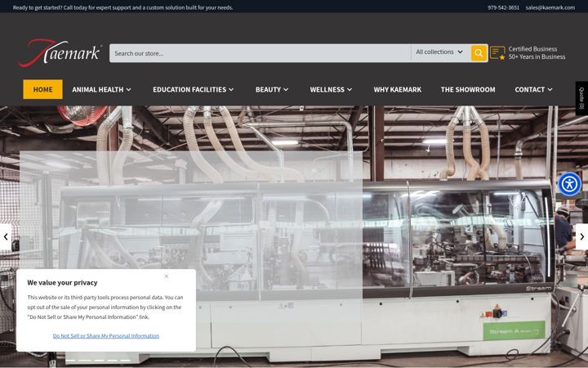Click the Search our store field
This screenshot has height=368, width=588.
pyautogui.click(x=261, y=53)
